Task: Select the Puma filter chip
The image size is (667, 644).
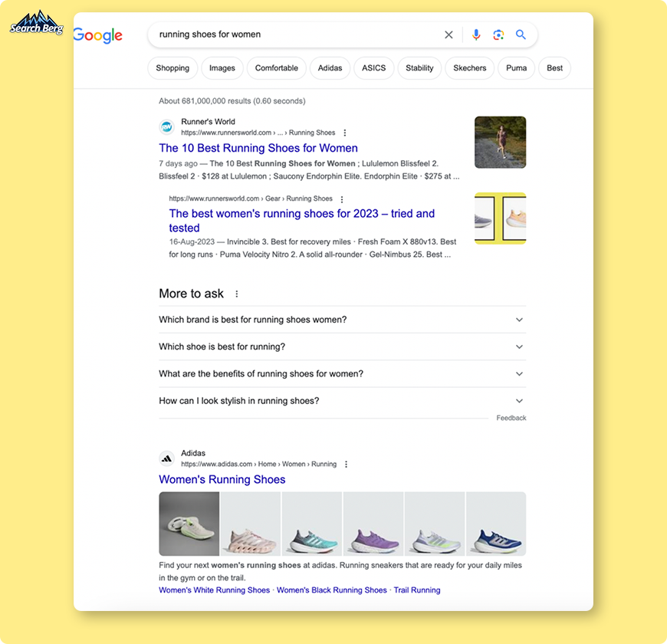Action: 516,68
